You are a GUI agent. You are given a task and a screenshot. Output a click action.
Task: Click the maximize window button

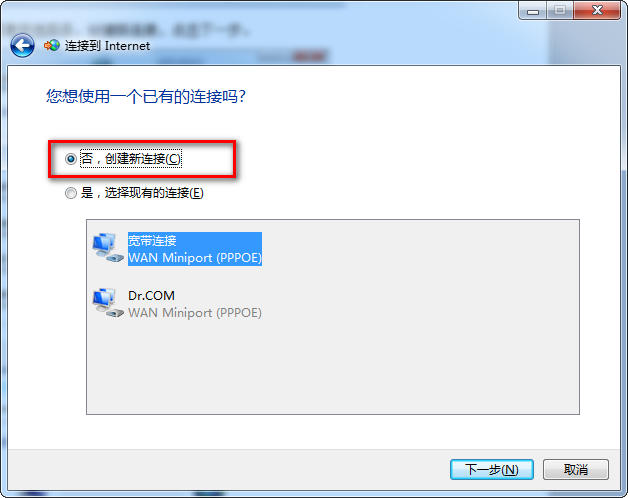(560, 11)
